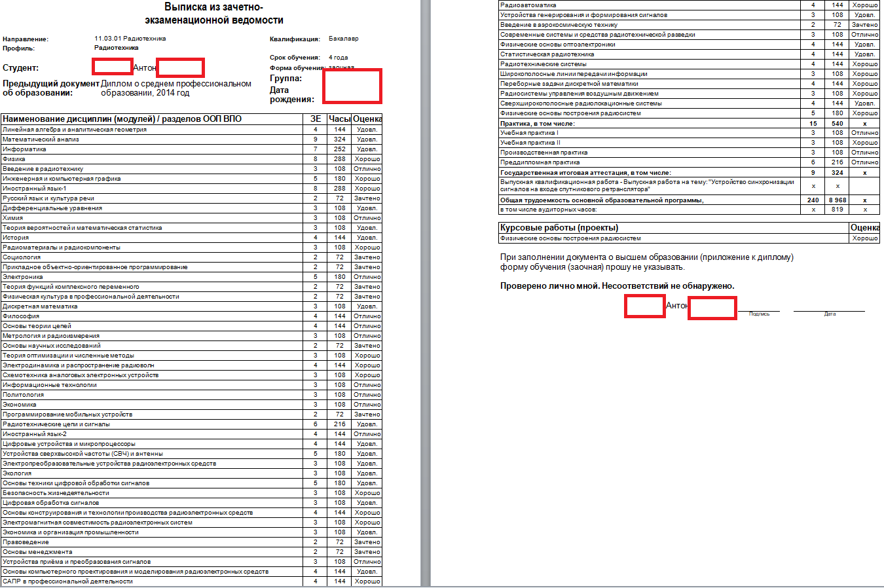Click the total hours value "8 968"
The width and height of the screenshot is (884, 588).
click(838, 200)
